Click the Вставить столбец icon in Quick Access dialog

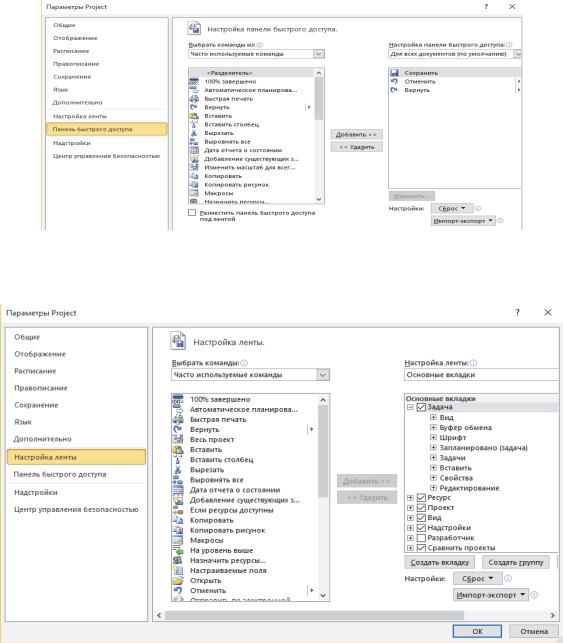pos(194,124)
